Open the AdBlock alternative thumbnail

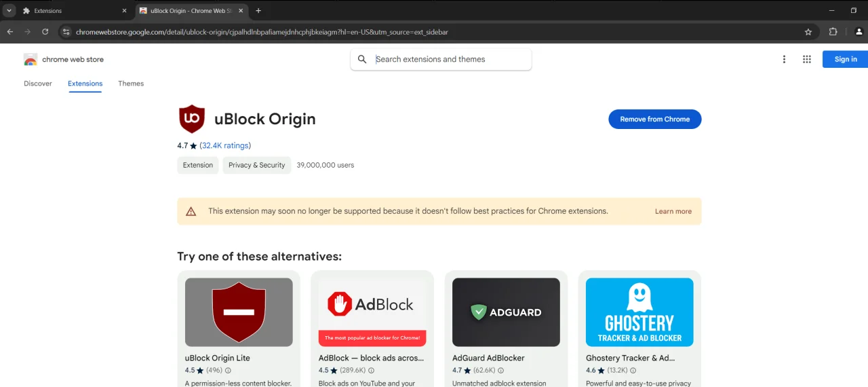tap(372, 312)
